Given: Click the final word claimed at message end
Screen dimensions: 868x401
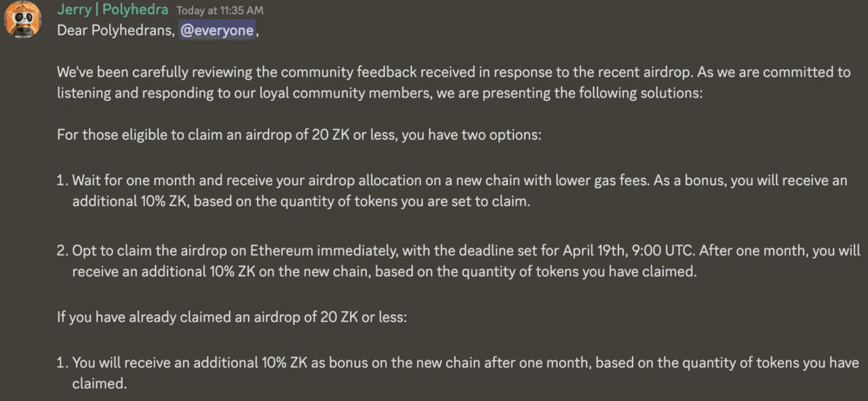Looking at the screenshot, I should [100, 383].
